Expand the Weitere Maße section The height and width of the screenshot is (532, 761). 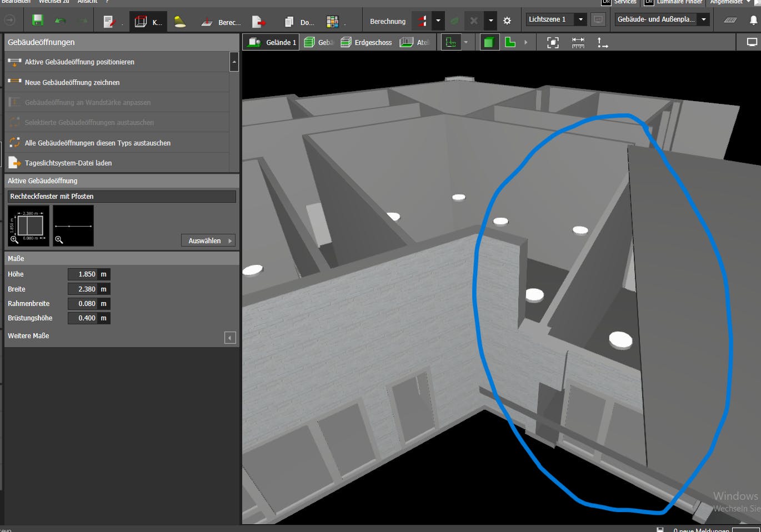point(230,338)
